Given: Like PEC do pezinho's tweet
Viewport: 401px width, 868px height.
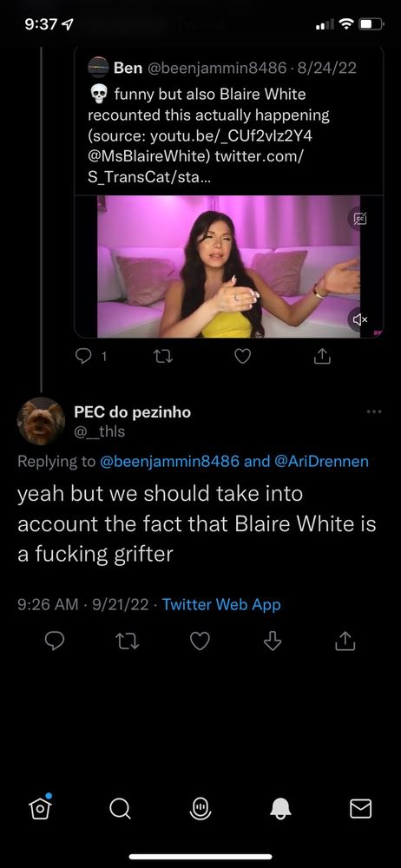Looking at the screenshot, I should tap(200, 641).
